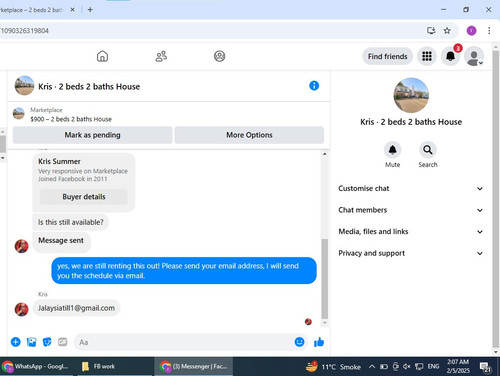Click the ENG language indicator
Viewport: 500px width, 376px height.
pos(433,367)
